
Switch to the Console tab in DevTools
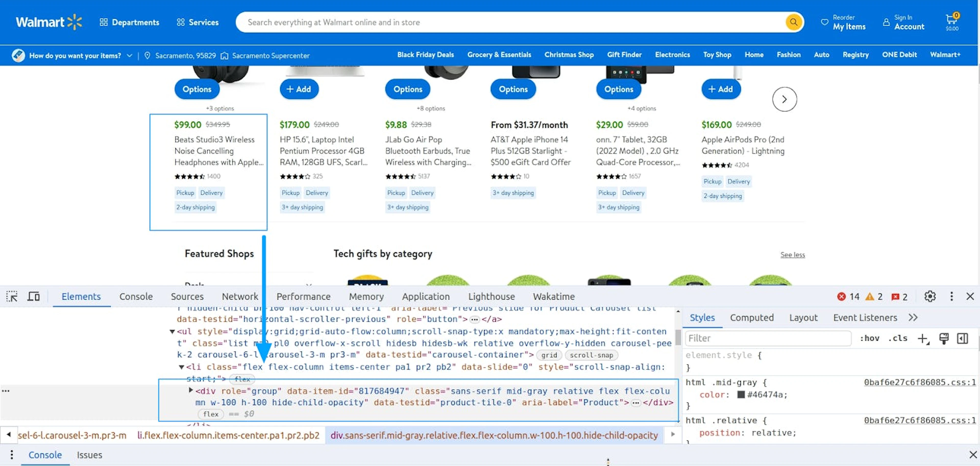coord(136,296)
